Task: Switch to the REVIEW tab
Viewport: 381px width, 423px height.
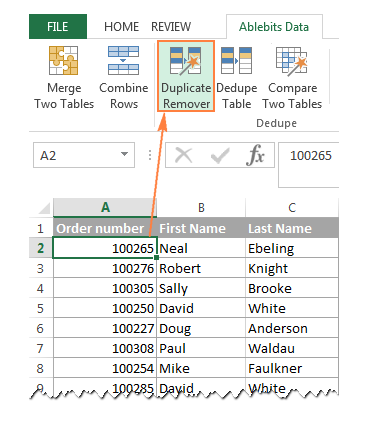Action: 171,27
